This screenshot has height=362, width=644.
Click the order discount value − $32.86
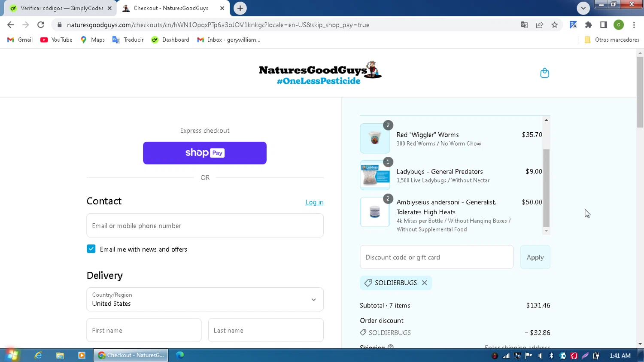click(x=537, y=332)
